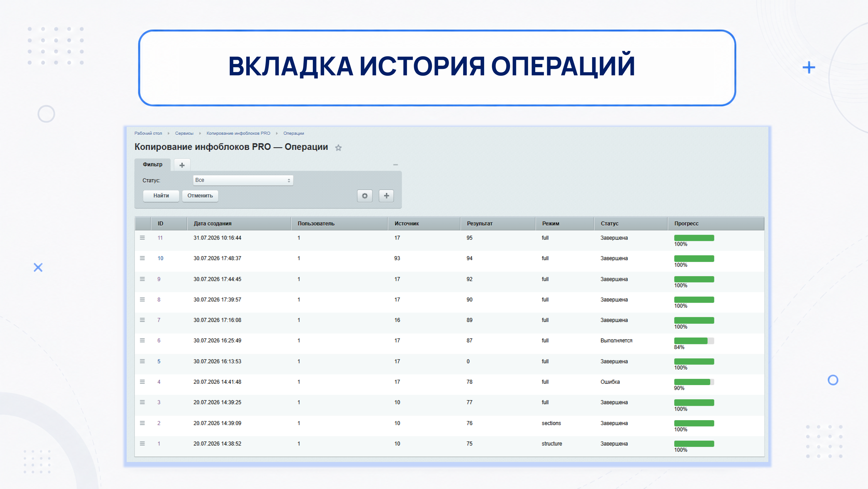Add filter field with plus button near gear
868x489 pixels.
[x=386, y=196]
